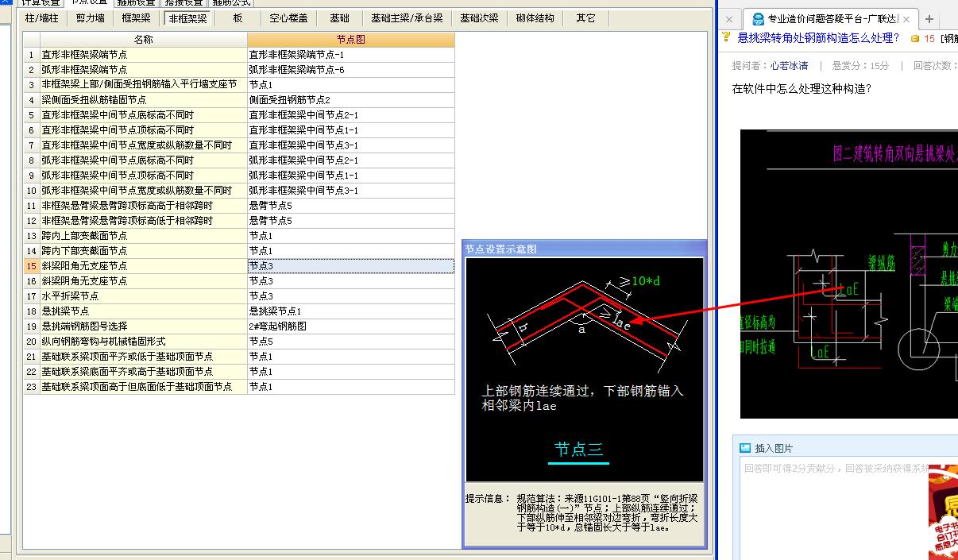
Task: Select row 弧形非框架梁中间节点底标高不同时
Action: pyautogui.click(x=144, y=160)
